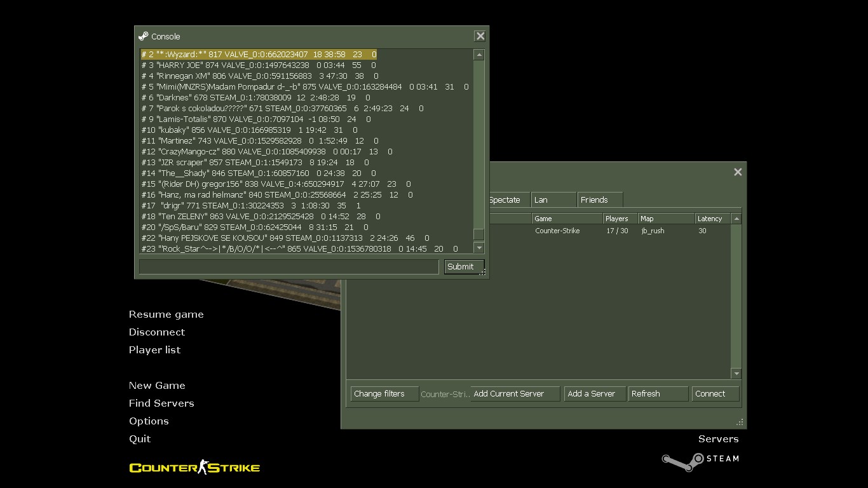Select console line "*:Wyzard:*"
The image size is (868, 488).
pos(259,55)
